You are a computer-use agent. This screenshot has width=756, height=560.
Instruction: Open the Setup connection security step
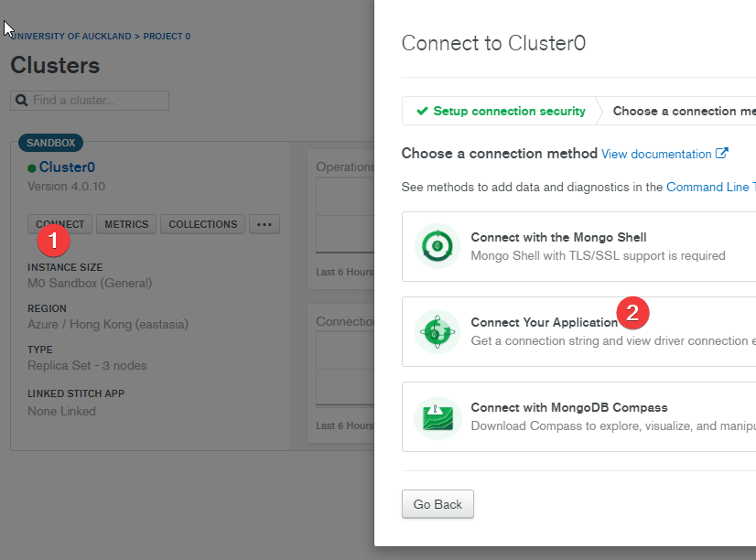point(501,111)
